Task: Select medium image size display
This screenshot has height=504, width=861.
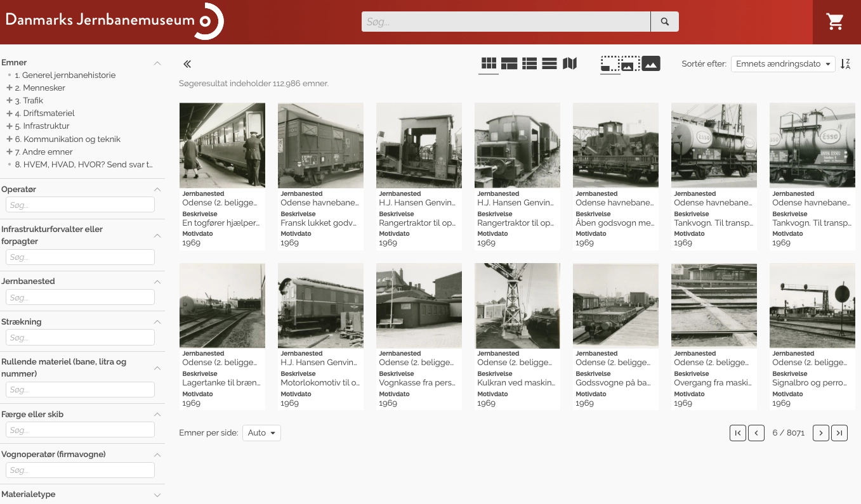Action: [630, 63]
